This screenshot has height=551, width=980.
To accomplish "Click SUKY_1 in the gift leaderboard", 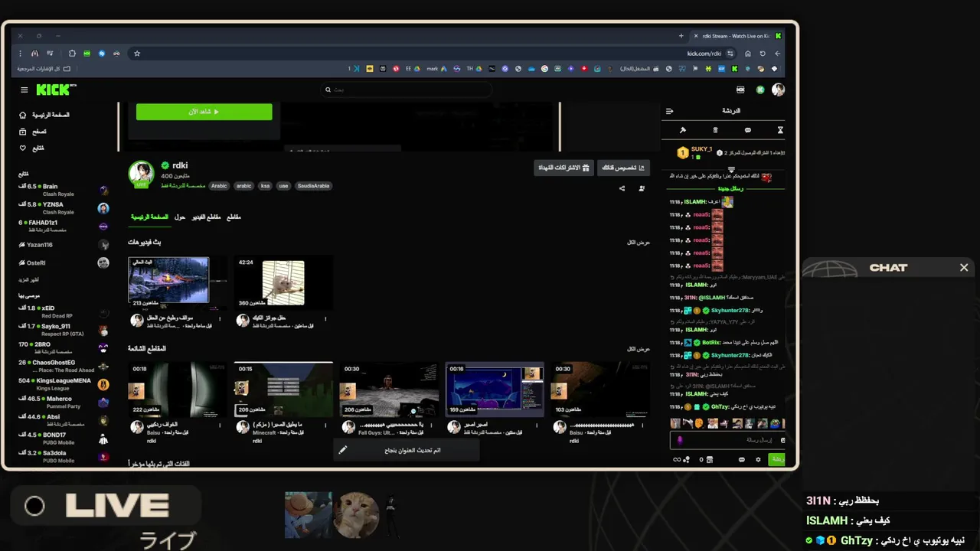I will [701, 149].
